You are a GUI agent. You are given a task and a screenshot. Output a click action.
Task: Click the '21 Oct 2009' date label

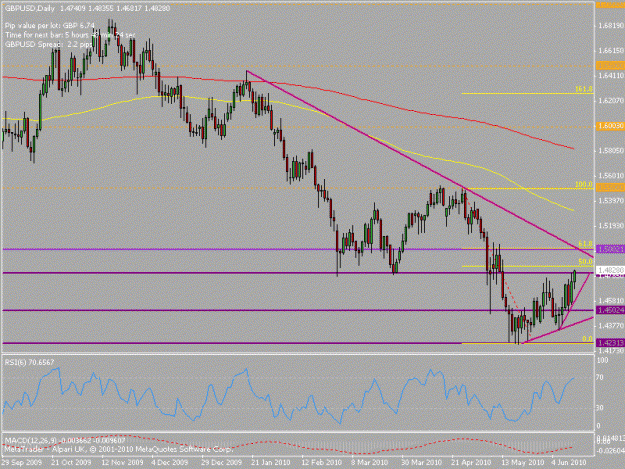71,462
